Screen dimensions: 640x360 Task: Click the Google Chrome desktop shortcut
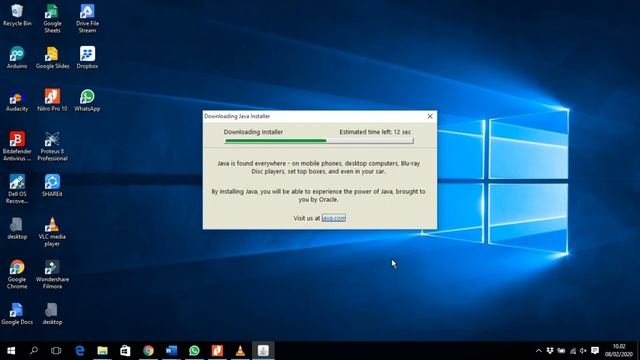[17, 274]
